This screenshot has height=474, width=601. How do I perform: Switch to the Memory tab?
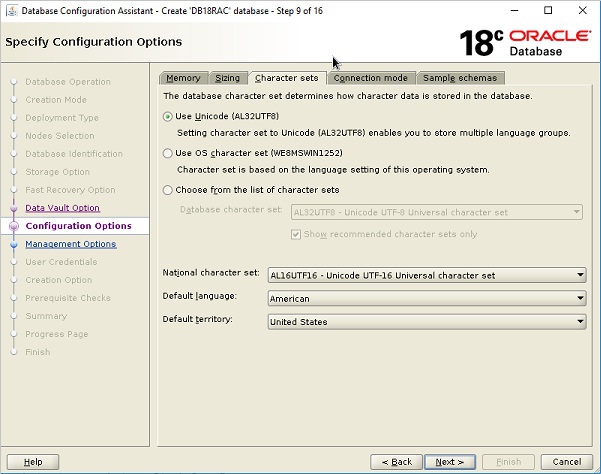pyautogui.click(x=183, y=78)
